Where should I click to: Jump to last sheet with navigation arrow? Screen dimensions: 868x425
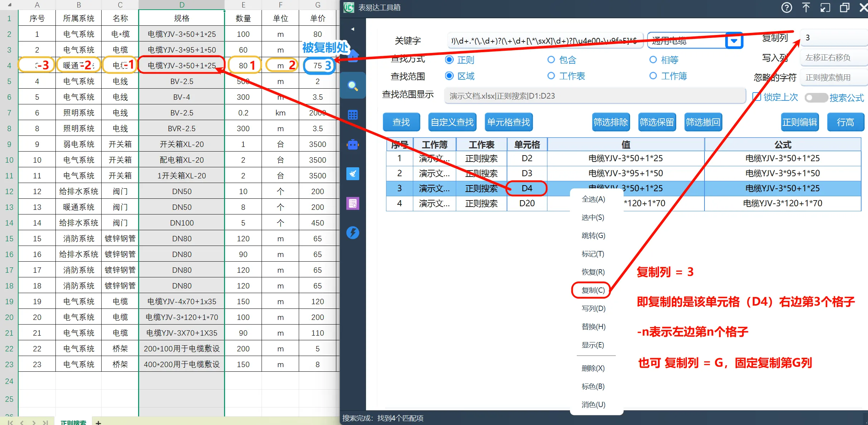pos(45,422)
